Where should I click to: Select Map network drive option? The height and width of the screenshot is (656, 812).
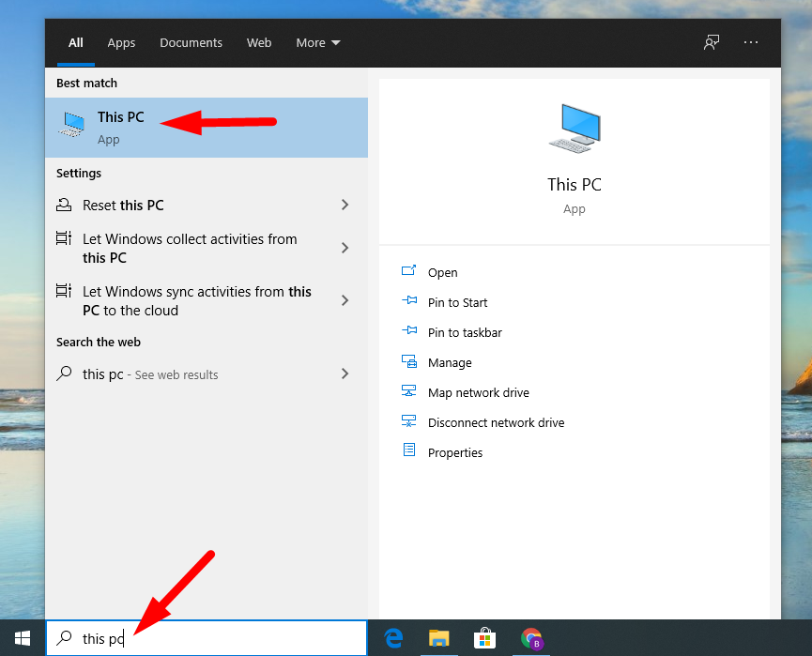pos(478,392)
